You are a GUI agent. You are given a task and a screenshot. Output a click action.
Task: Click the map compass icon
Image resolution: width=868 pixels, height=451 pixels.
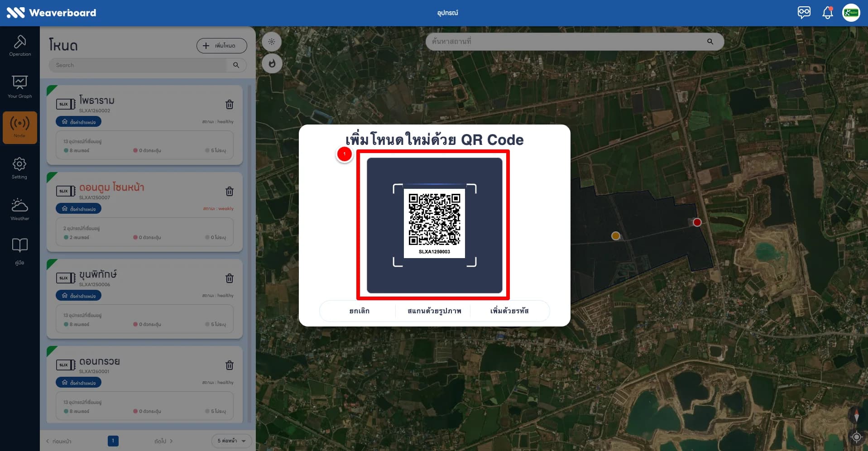856,416
